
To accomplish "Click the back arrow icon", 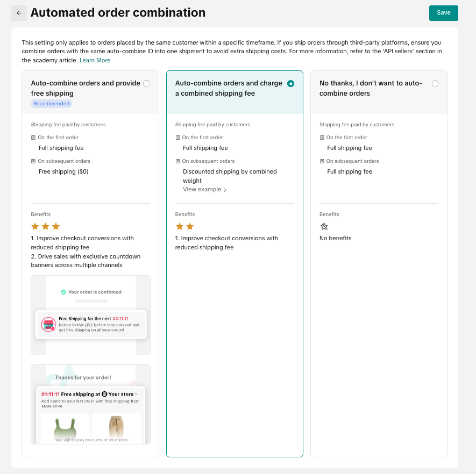I will click(19, 13).
